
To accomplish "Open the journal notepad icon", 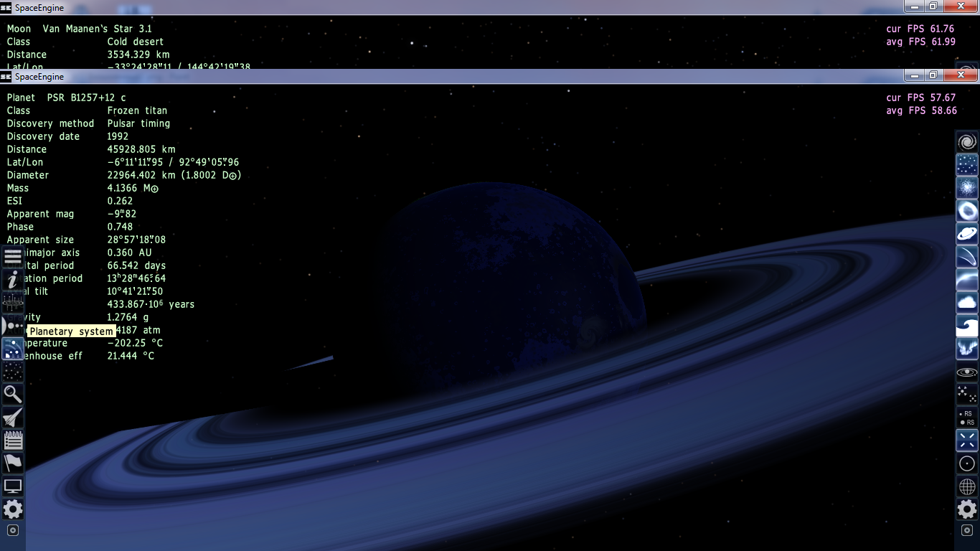I will (13, 440).
